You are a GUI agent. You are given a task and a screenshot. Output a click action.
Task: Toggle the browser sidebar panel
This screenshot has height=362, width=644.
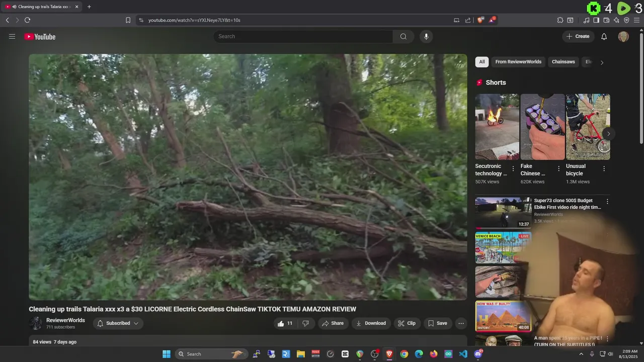click(x=596, y=20)
